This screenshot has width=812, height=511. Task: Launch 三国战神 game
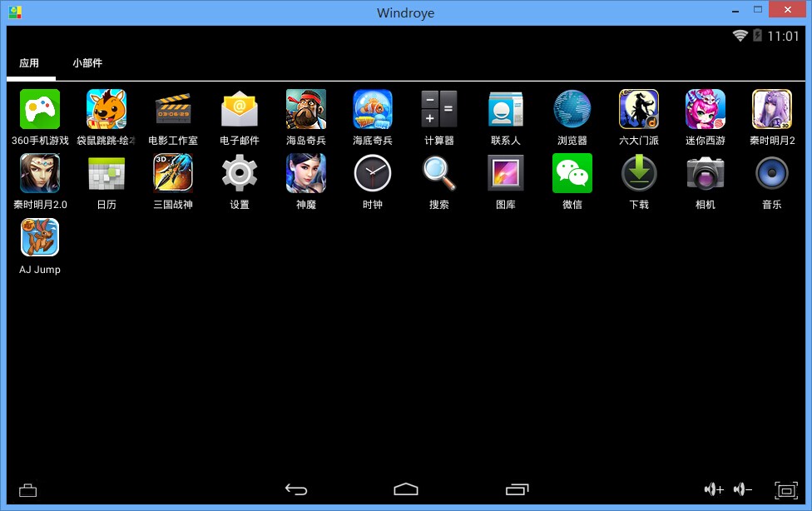coord(173,174)
